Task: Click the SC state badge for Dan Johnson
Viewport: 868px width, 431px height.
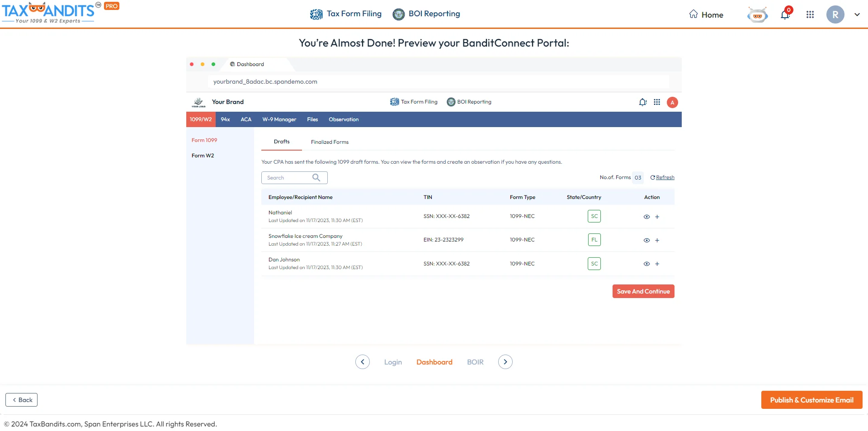Action: click(x=594, y=264)
